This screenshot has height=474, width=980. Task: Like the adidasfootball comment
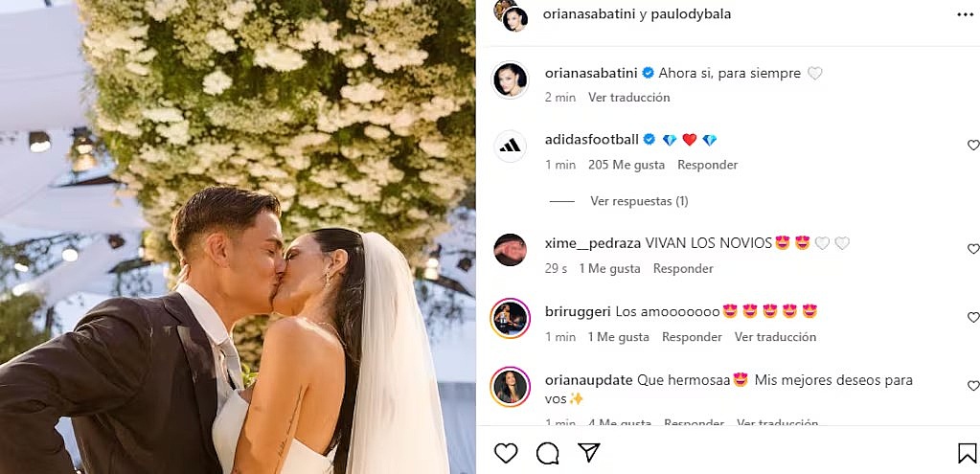click(x=973, y=145)
